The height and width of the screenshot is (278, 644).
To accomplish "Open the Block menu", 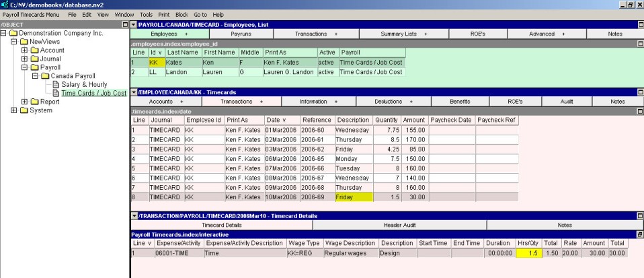I will [x=182, y=14].
